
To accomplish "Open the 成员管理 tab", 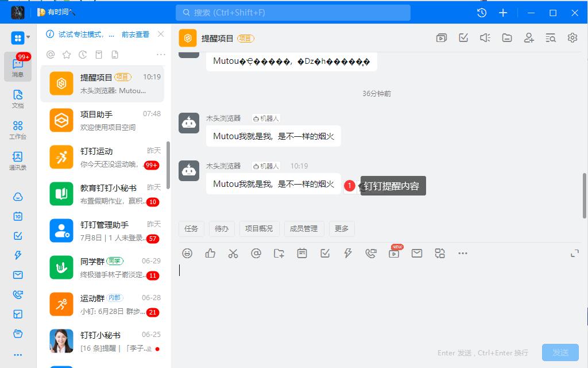I will 304,229.
